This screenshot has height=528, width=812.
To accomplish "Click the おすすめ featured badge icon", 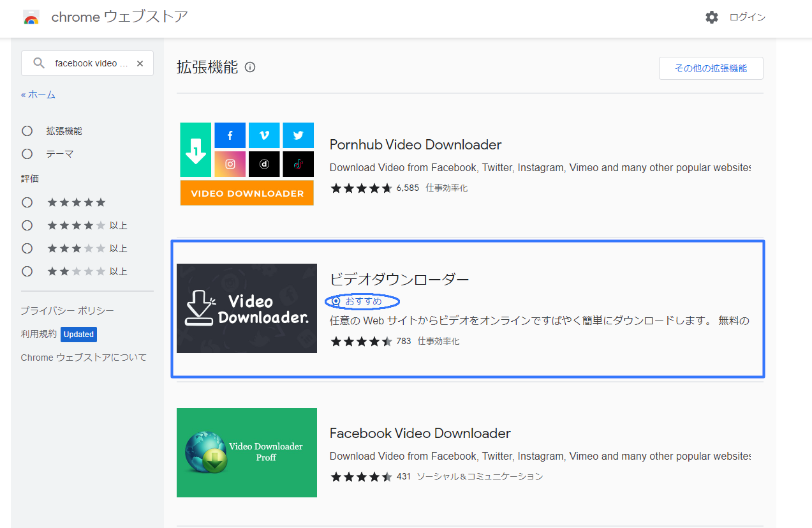I will [336, 301].
